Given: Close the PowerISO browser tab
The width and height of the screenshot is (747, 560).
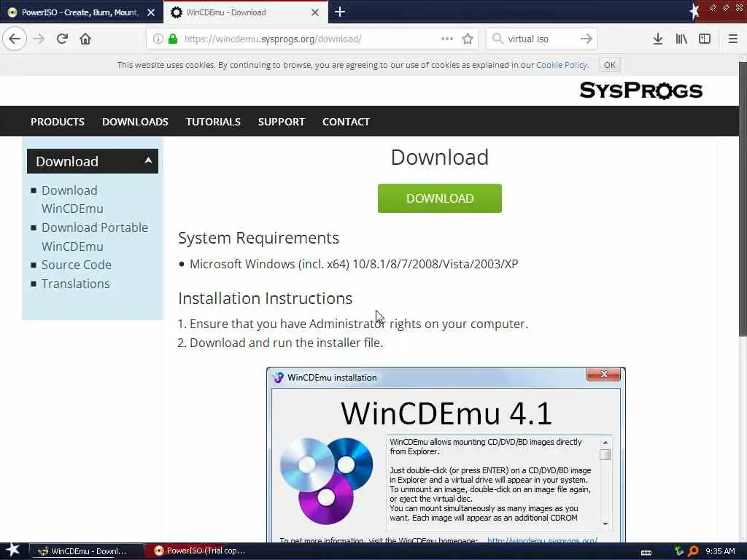Looking at the screenshot, I should pos(151,12).
